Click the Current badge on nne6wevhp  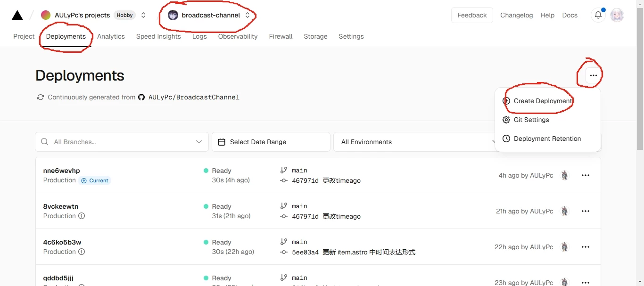[x=95, y=180]
